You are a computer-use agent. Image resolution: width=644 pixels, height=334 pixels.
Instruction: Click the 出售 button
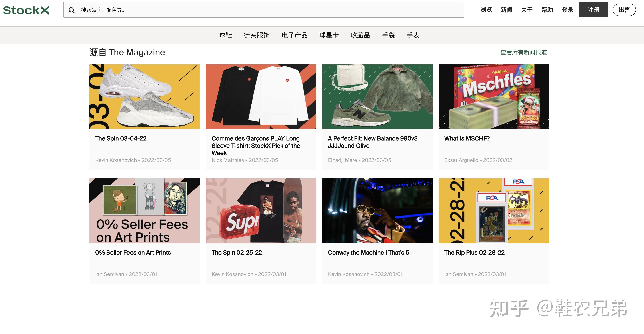624,10
